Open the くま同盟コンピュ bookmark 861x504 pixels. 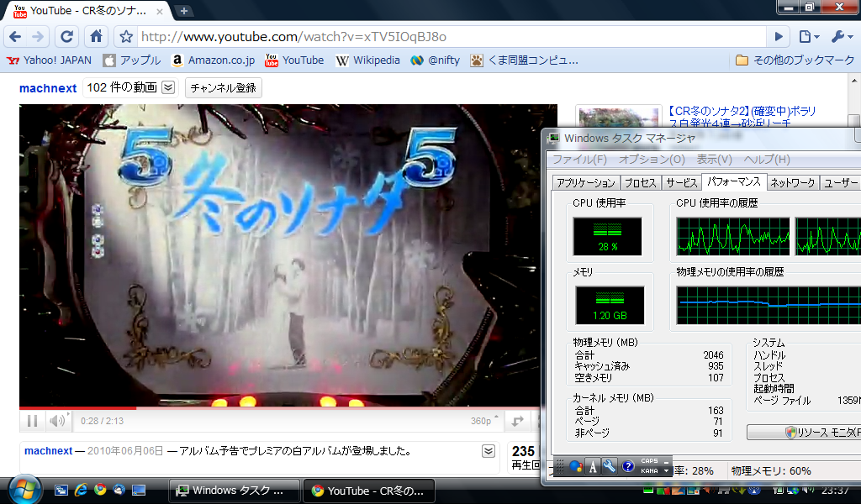tap(525, 60)
